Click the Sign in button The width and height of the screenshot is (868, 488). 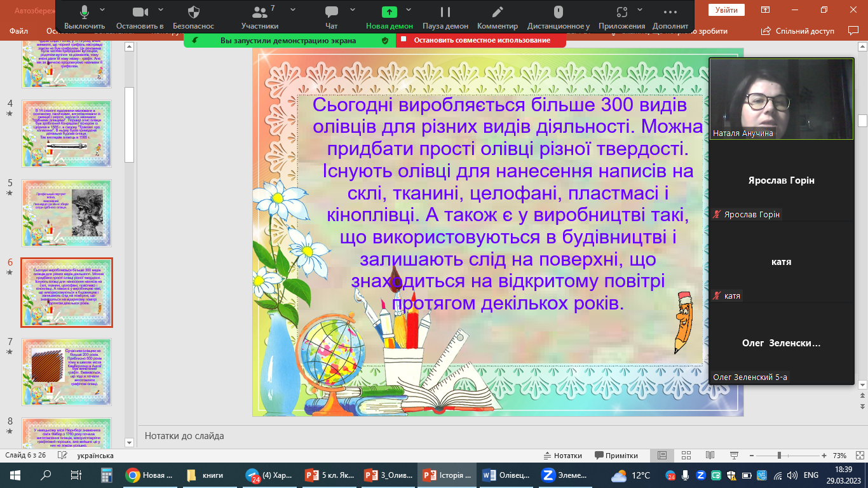tap(726, 10)
